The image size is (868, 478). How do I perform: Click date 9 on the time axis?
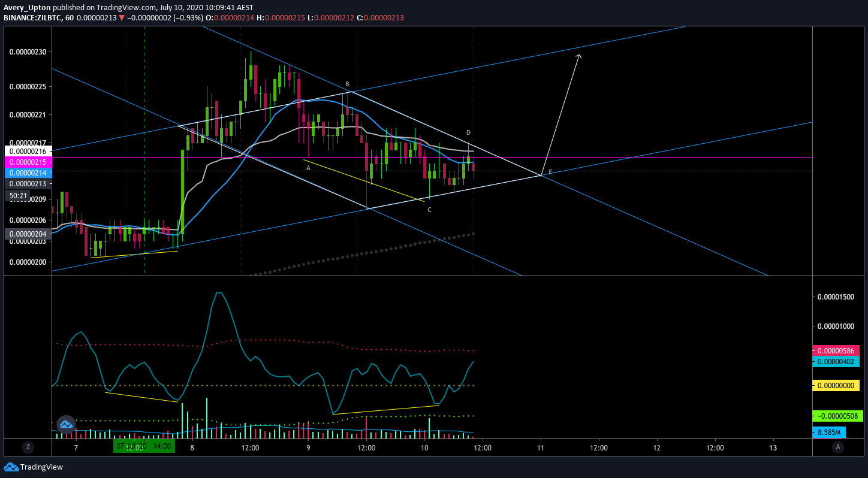click(308, 447)
